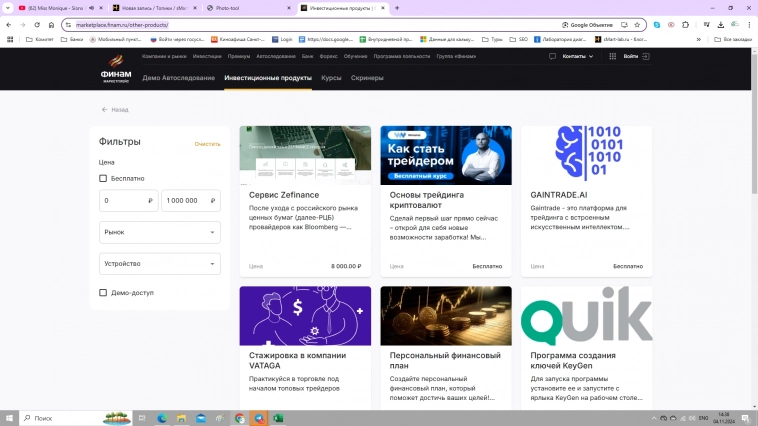Open Task View on the taskbar

click(x=142, y=418)
